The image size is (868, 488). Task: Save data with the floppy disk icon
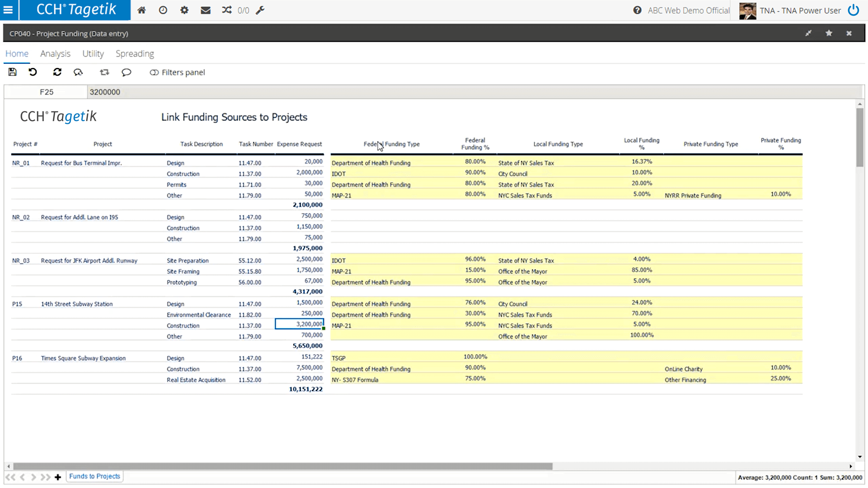point(12,72)
